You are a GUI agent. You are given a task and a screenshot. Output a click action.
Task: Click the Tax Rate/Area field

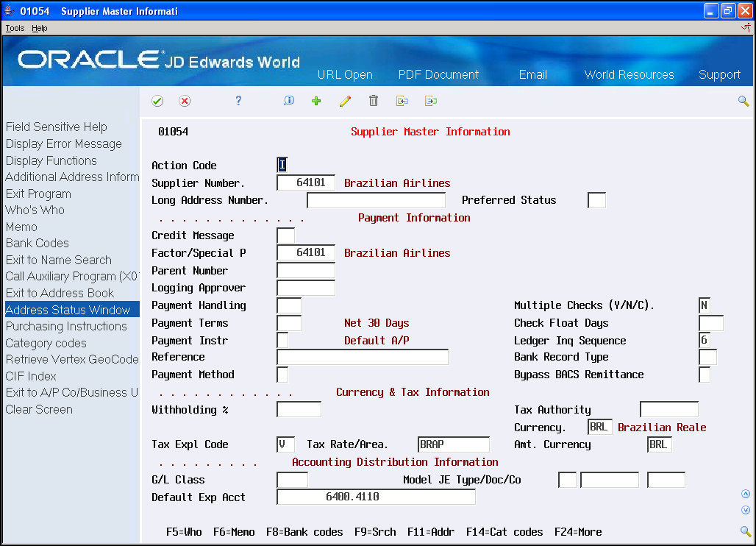(x=453, y=444)
